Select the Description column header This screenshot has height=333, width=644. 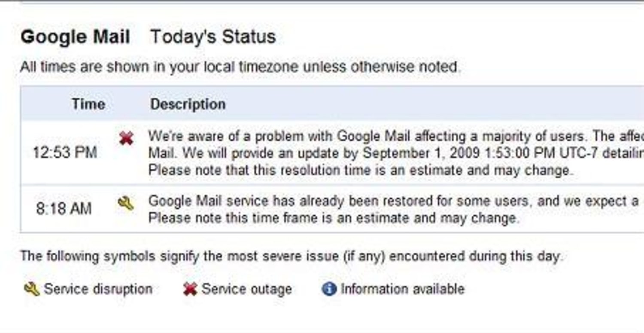tap(188, 104)
